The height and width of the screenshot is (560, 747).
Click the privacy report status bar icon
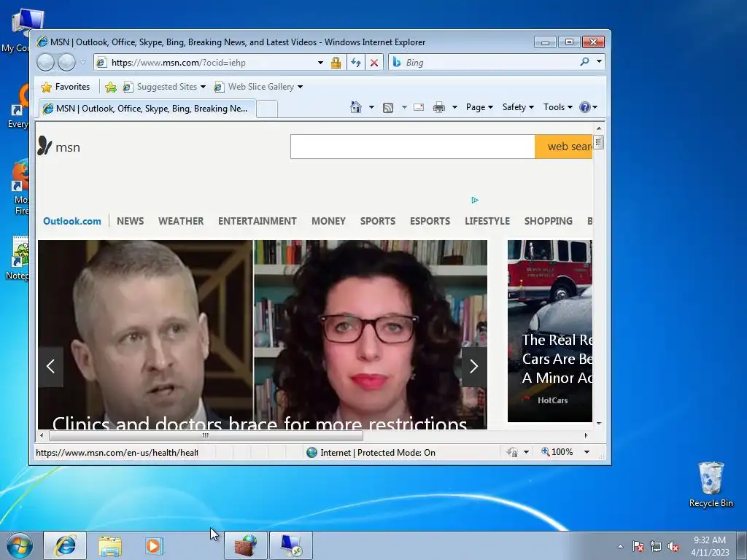[512, 452]
